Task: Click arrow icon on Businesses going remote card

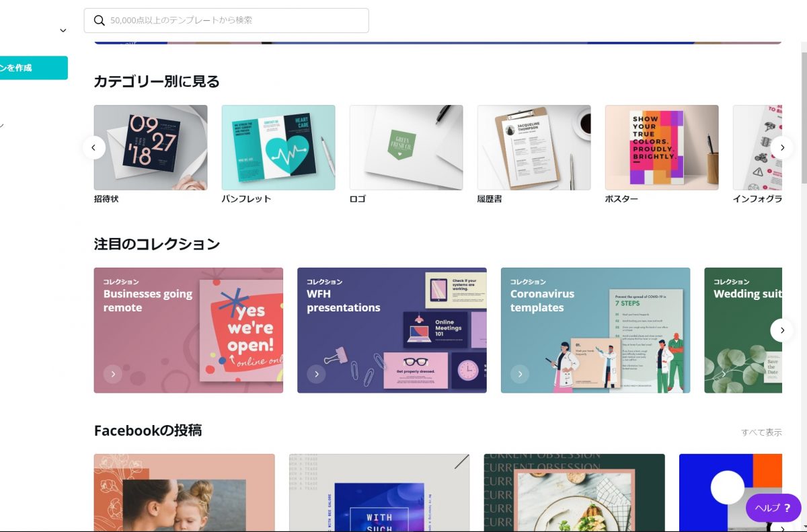Action: click(113, 374)
